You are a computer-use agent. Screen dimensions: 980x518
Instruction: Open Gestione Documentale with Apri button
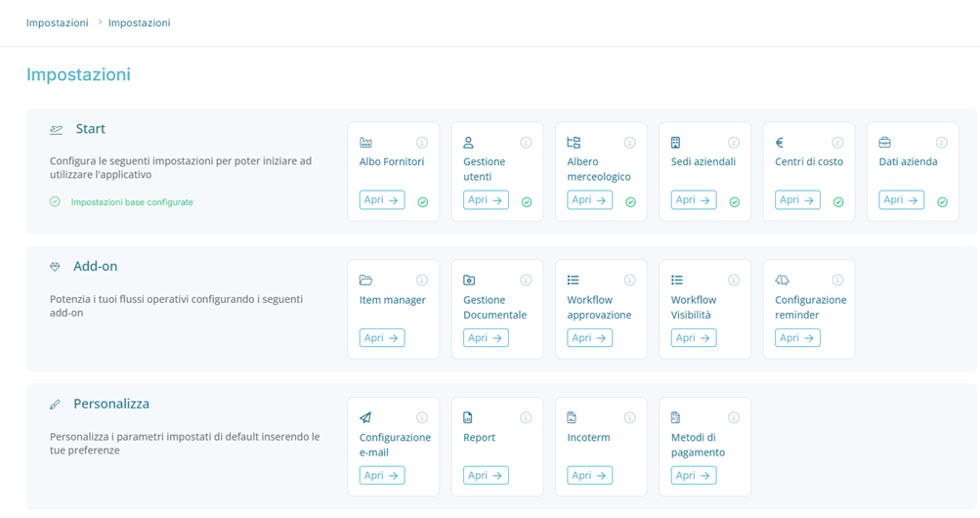tap(486, 338)
